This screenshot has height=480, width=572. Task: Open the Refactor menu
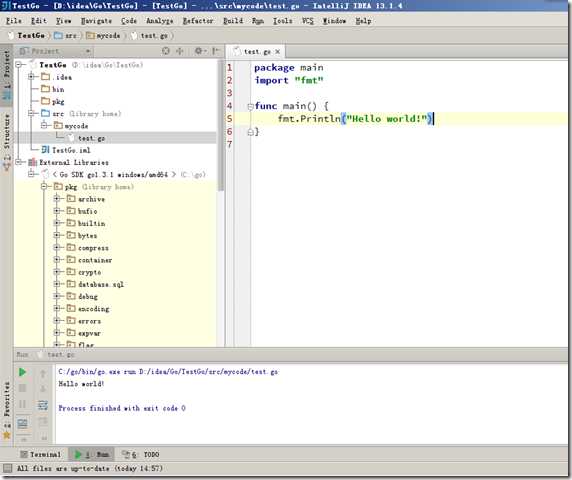[198, 21]
